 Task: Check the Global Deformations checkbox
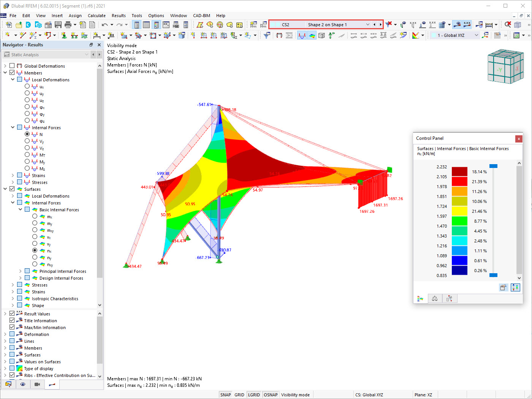[x=12, y=66]
